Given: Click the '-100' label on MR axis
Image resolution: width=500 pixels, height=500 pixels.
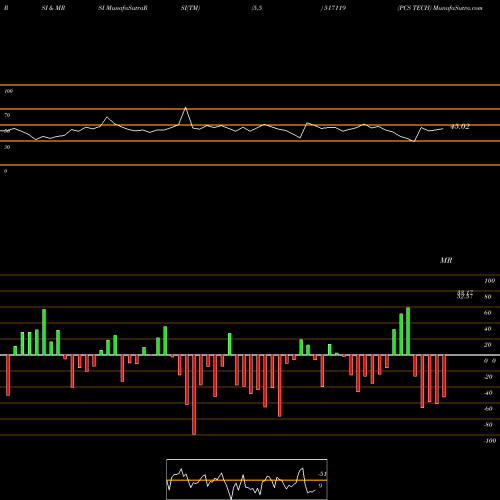Looking at the screenshot, I should click(490, 441).
